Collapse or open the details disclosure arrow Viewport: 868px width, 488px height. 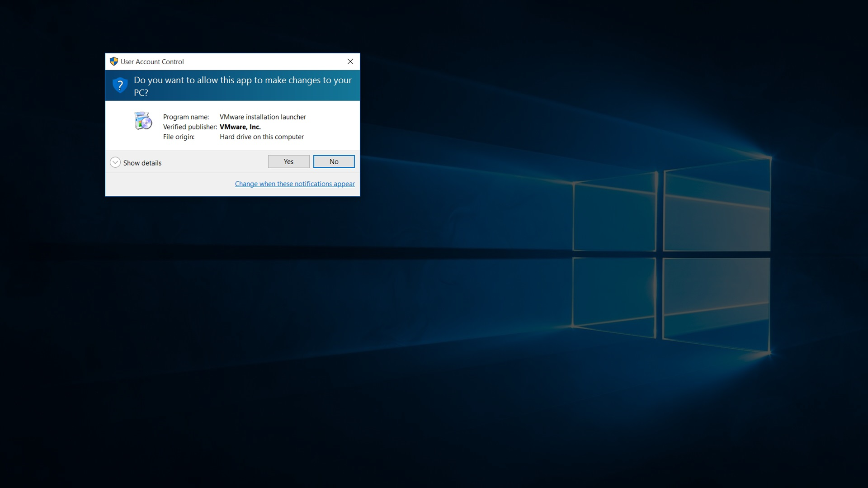coord(115,162)
